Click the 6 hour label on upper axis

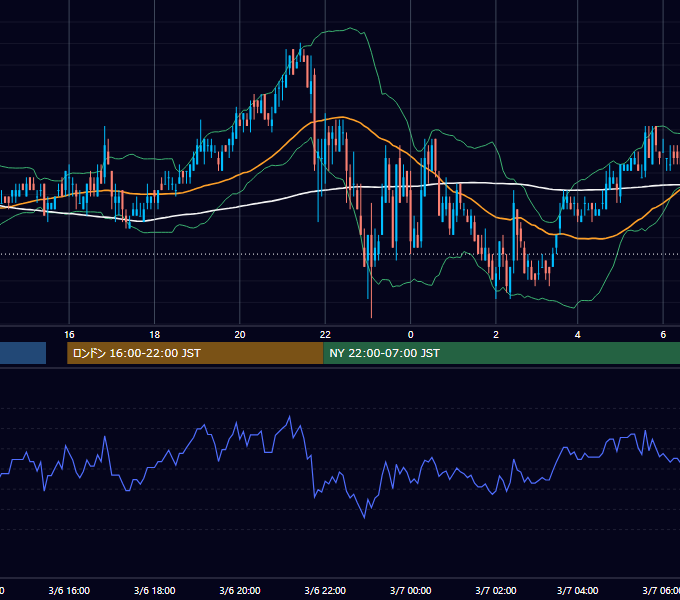(x=663, y=335)
